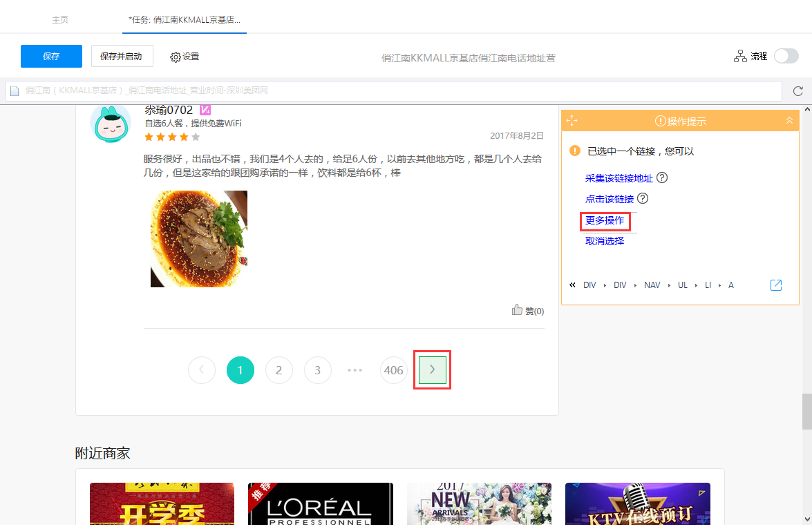Image resolution: width=812 pixels, height=529 pixels.
Task: Click 采集该链接地址 link
Action: (619, 178)
